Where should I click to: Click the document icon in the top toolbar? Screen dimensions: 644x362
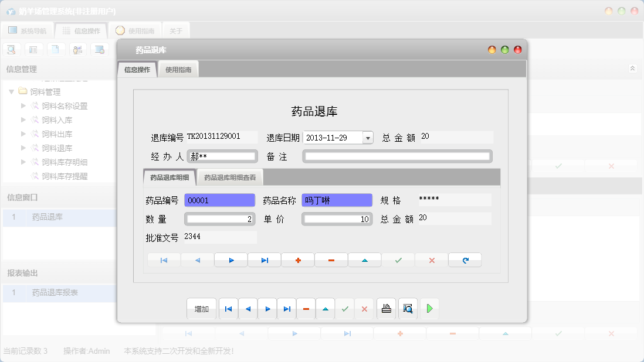(56, 49)
